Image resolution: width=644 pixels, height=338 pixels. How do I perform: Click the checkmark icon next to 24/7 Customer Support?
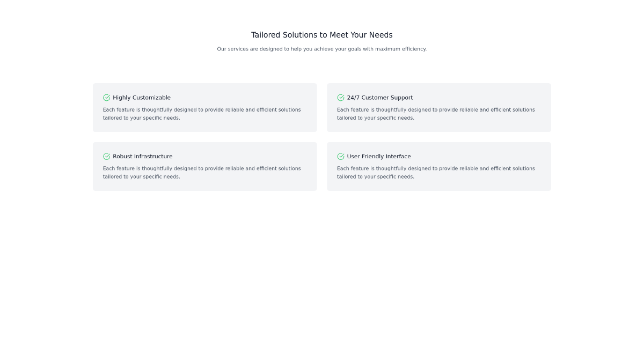point(340,98)
